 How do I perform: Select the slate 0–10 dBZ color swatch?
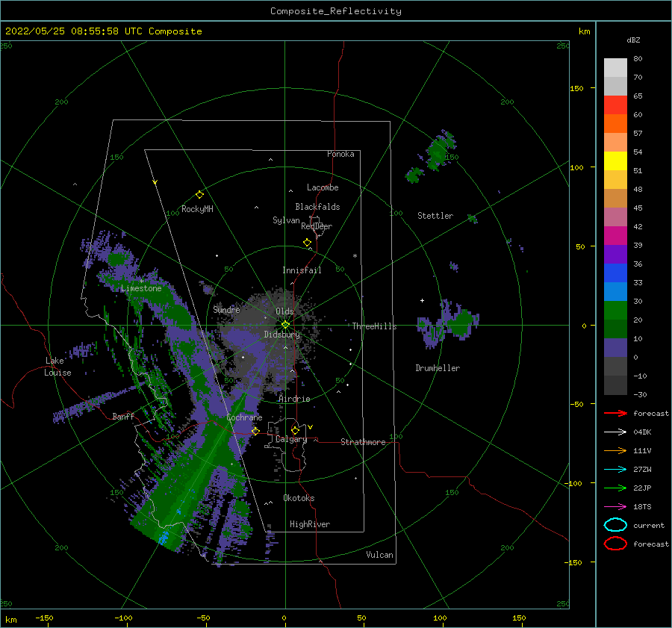(615, 348)
